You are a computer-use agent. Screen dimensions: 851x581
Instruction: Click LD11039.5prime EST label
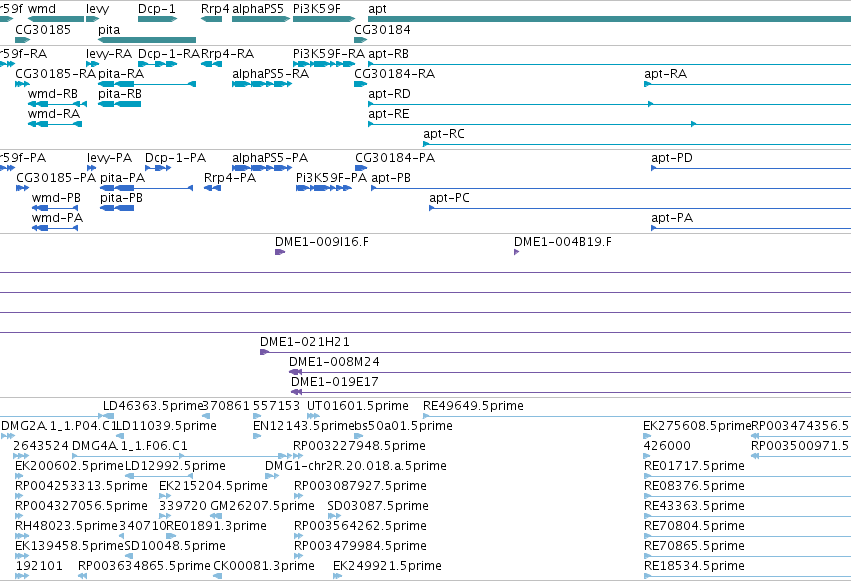(167, 426)
